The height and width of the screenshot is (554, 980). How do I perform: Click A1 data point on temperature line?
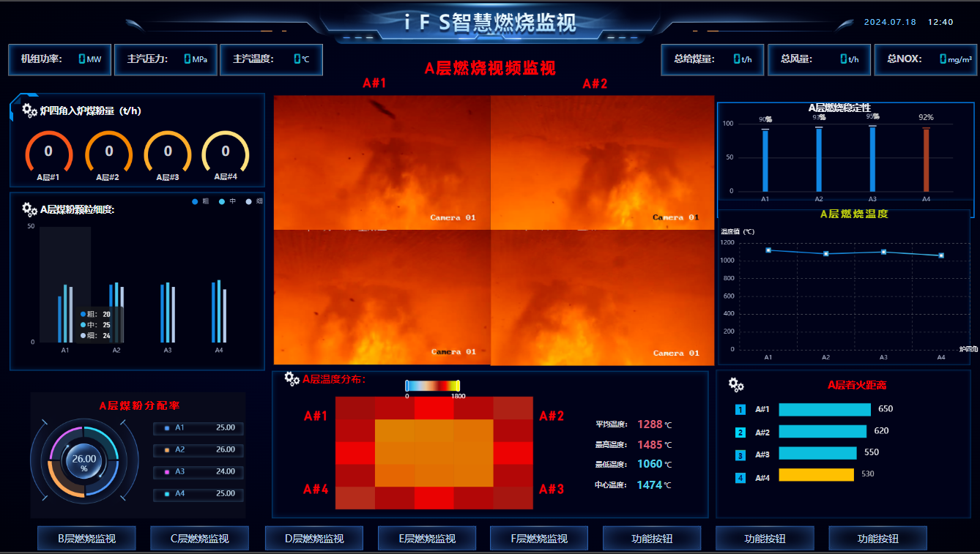(768, 250)
